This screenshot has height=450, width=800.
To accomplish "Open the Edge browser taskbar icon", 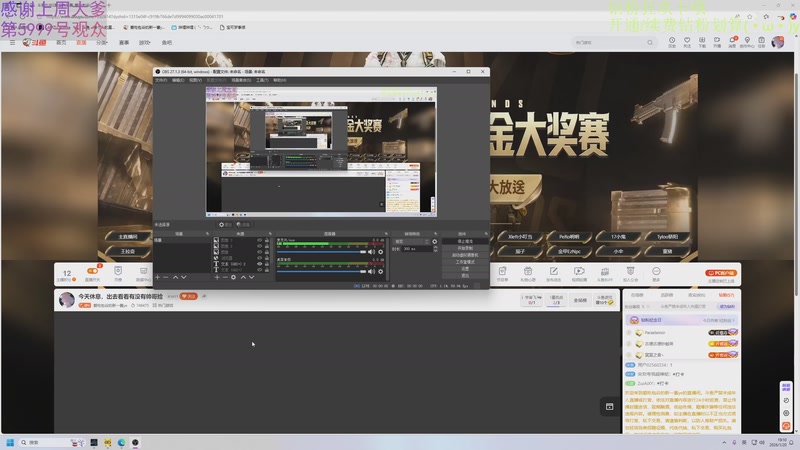I will (121, 442).
